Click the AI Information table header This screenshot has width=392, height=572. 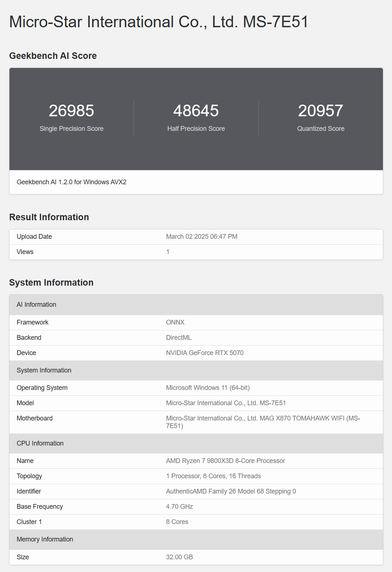[36, 305]
